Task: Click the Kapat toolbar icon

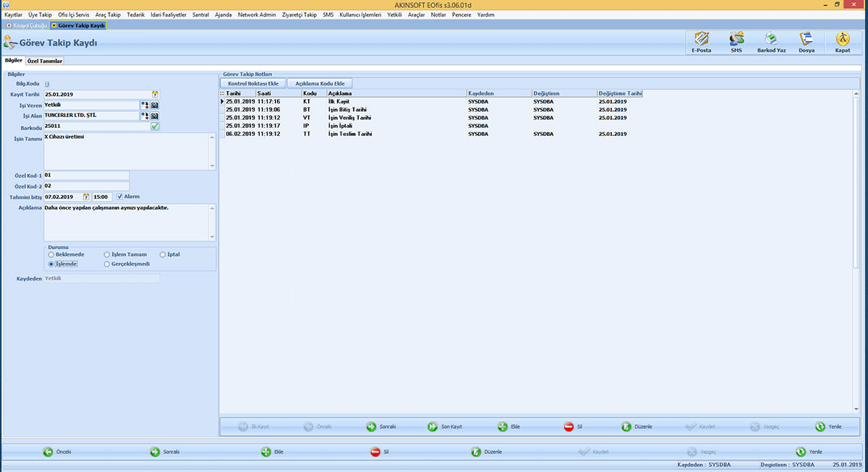Action: click(x=842, y=43)
